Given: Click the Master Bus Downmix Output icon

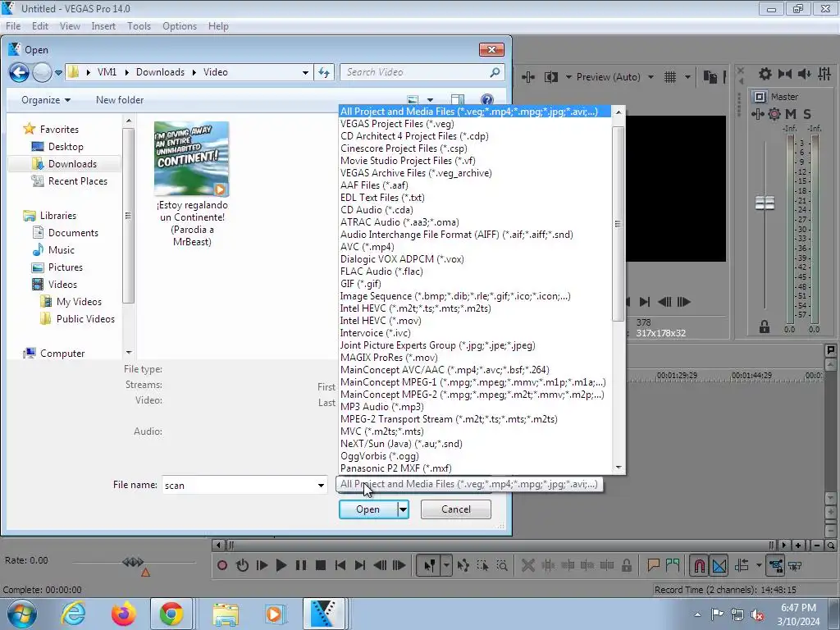Looking at the screenshot, I should [x=785, y=74].
